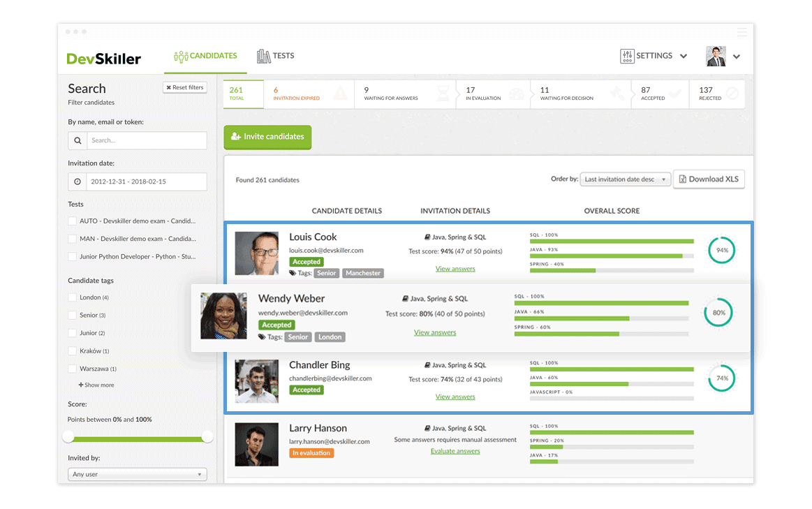Check the Senior tag filter
Image resolution: width=812 pixels, height=509 pixels.
[x=73, y=316]
